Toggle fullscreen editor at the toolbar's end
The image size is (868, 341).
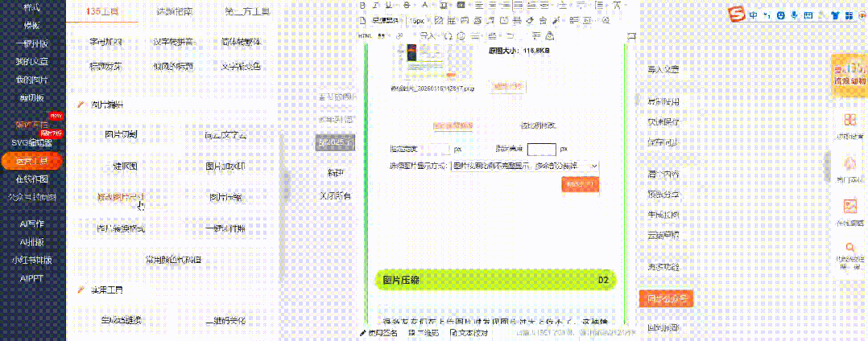(631, 36)
